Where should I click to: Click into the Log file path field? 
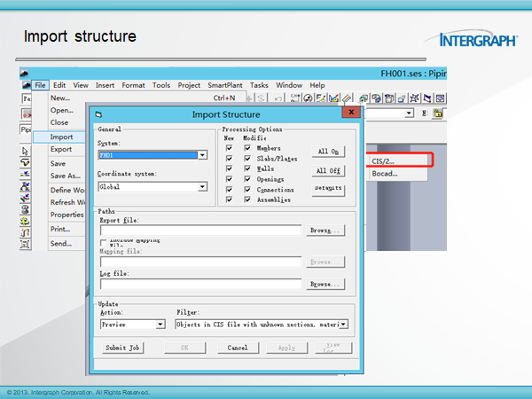pyautogui.click(x=200, y=284)
